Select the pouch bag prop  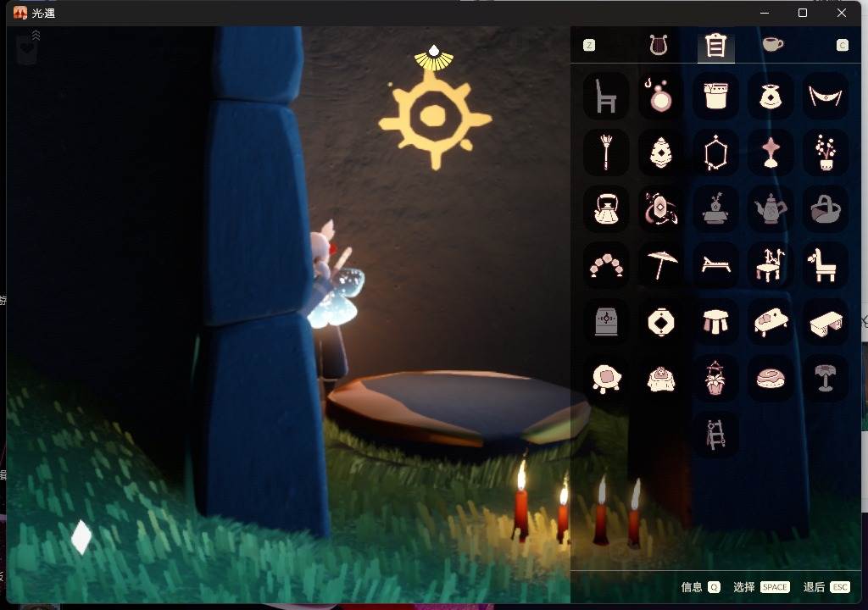point(770,97)
